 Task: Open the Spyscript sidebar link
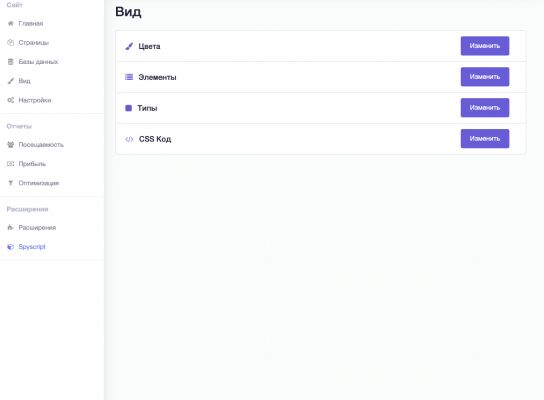coord(32,247)
